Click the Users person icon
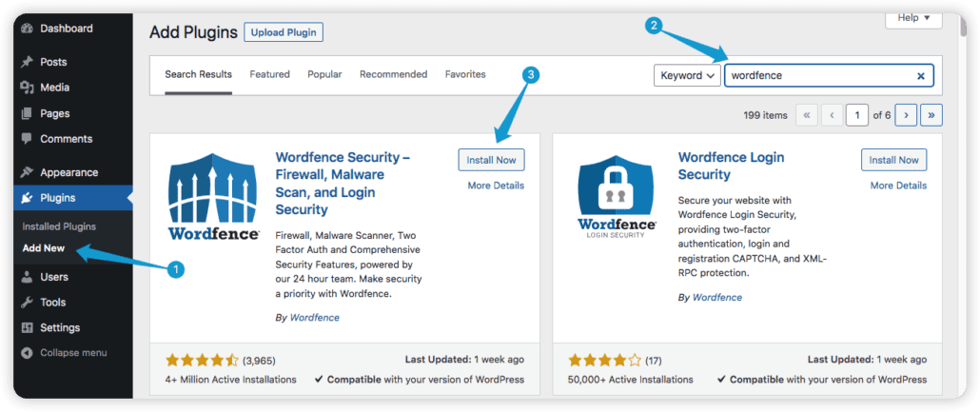The height and width of the screenshot is (412, 980). tap(27, 277)
